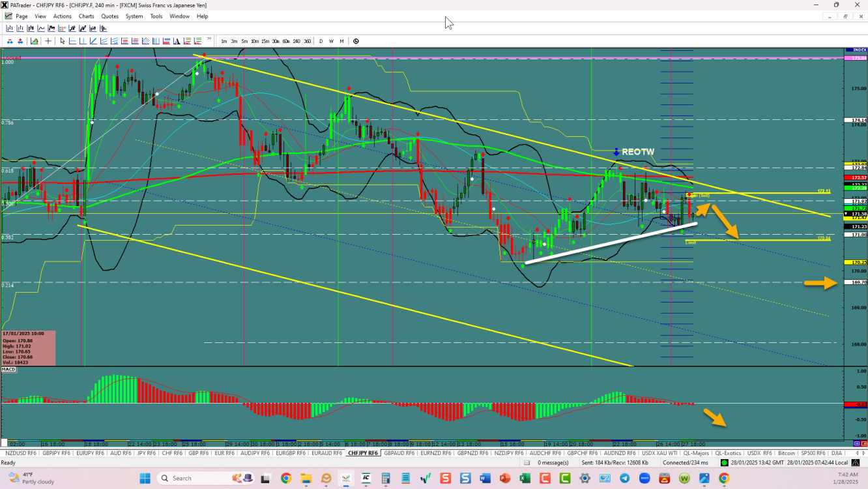The height and width of the screenshot is (489, 868).
Task: Switch chart to 360 minute timeframe
Action: pyautogui.click(x=307, y=41)
